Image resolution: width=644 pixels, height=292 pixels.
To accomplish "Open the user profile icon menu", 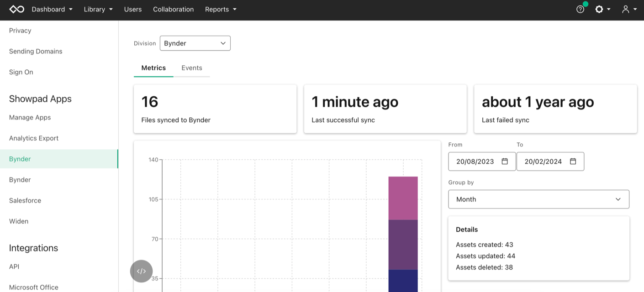I will tap(629, 9).
